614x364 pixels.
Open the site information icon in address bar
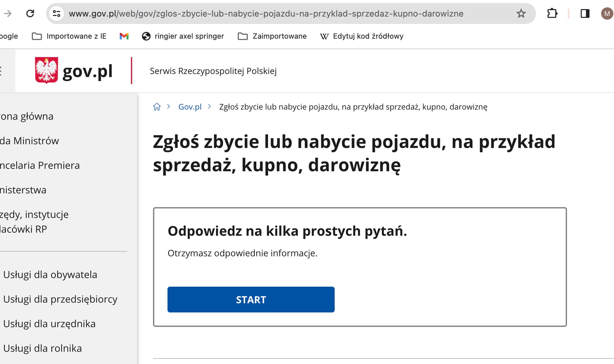pyautogui.click(x=56, y=13)
